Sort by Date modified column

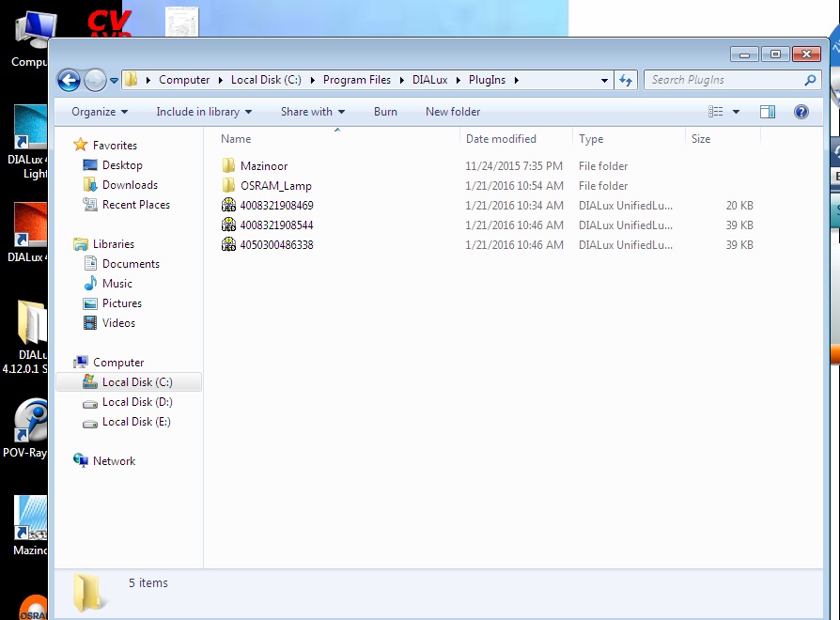pyautogui.click(x=501, y=139)
